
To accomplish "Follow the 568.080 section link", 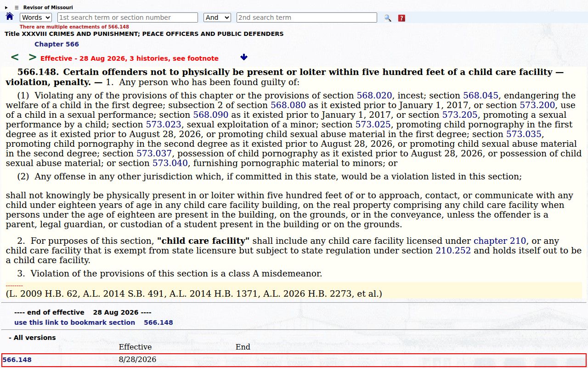I will pyautogui.click(x=288, y=105).
